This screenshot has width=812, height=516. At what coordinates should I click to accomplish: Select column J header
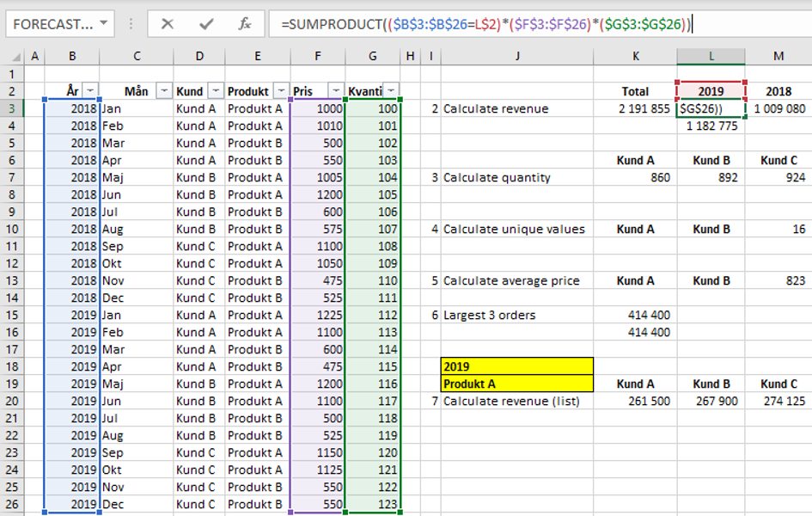pyautogui.click(x=517, y=56)
